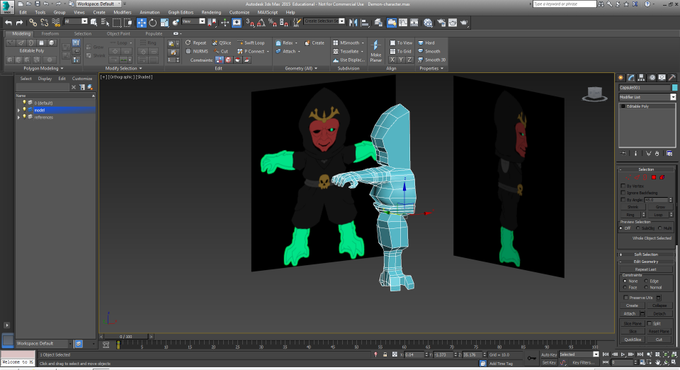Enable the By Angle checkbox
Viewport: 680px width, 370px height.
[623, 200]
